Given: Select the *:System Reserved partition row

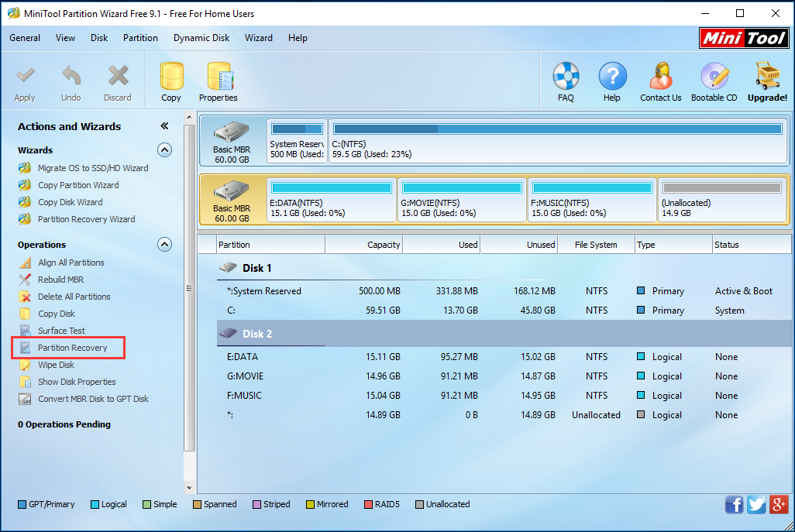Looking at the screenshot, I should (x=504, y=291).
